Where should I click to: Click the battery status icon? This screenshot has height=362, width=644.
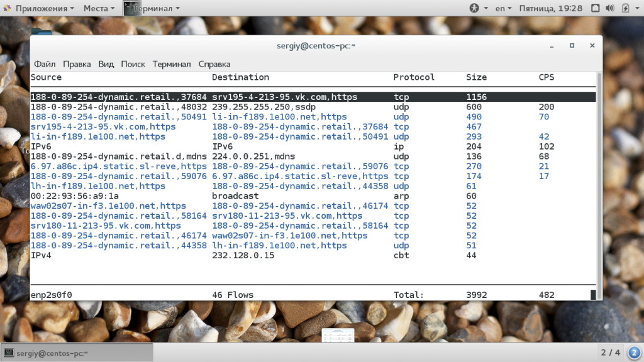pyautogui.click(x=626, y=8)
